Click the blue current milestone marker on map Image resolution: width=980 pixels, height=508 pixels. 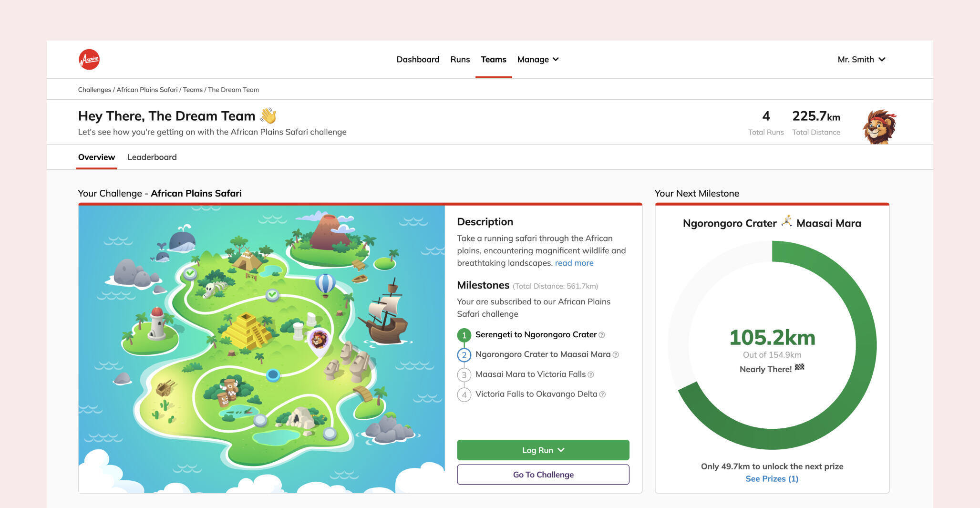[x=273, y=375]
